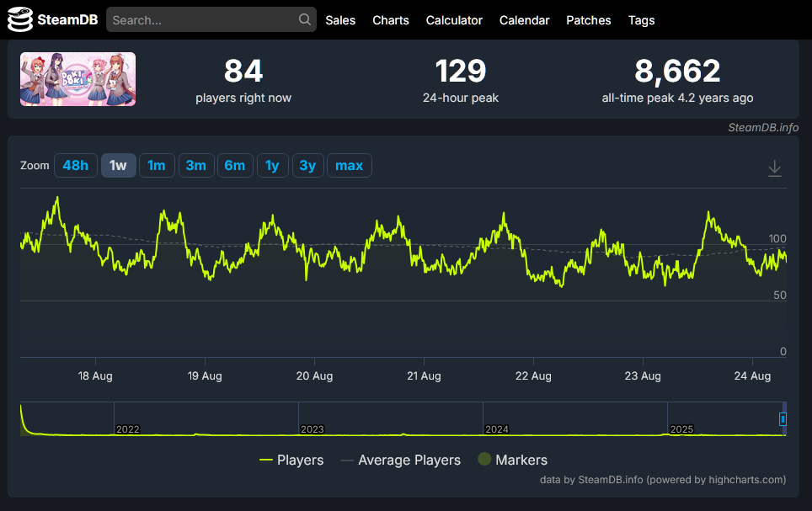Image resolution: width=812 pixels, height=511 pixels.
Task: Click the '24 Aug' axis label
Action: (752, 375)
